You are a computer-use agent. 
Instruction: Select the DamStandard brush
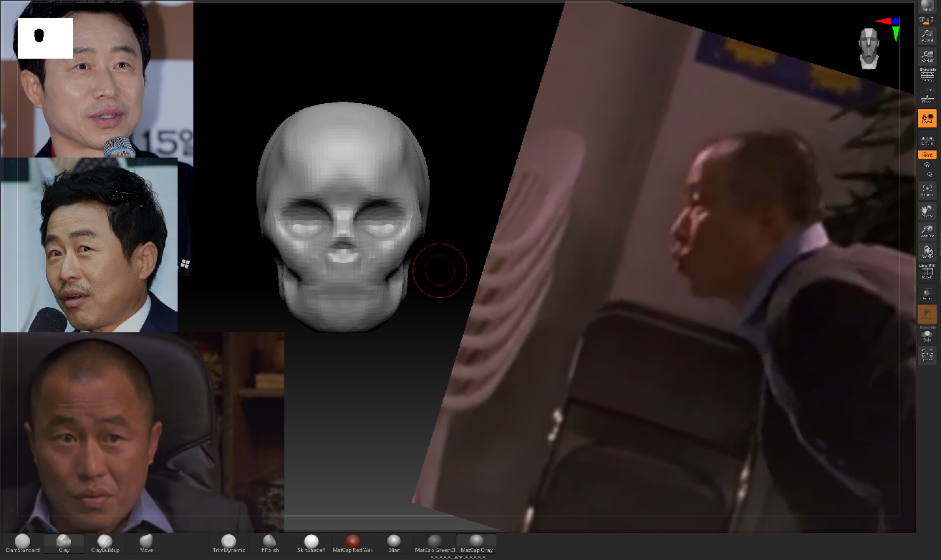pos(22,544)
